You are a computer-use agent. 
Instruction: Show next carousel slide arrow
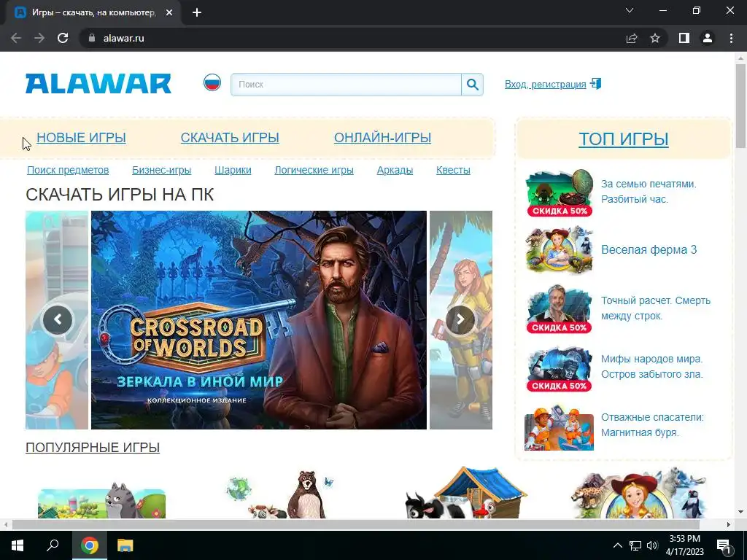(460, 319)
